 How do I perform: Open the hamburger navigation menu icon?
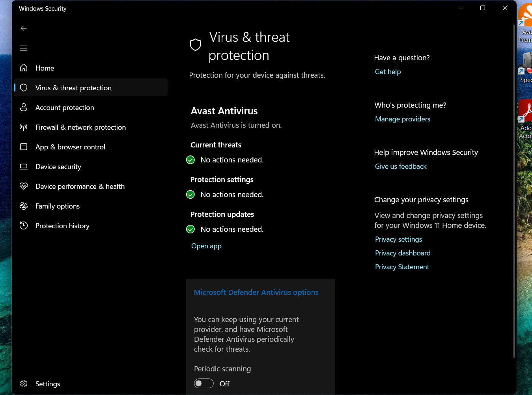(24, 48)
